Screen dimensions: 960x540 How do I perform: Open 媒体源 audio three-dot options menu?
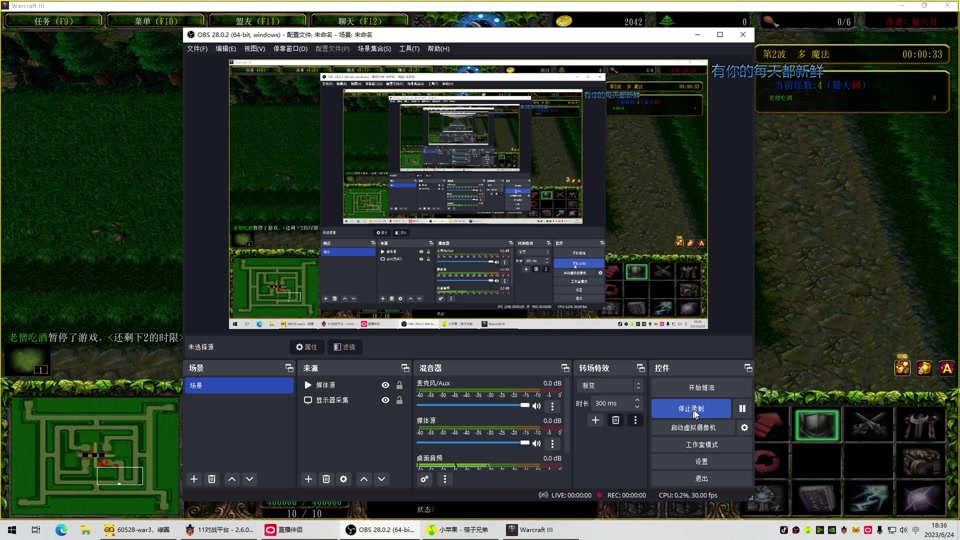552,443
